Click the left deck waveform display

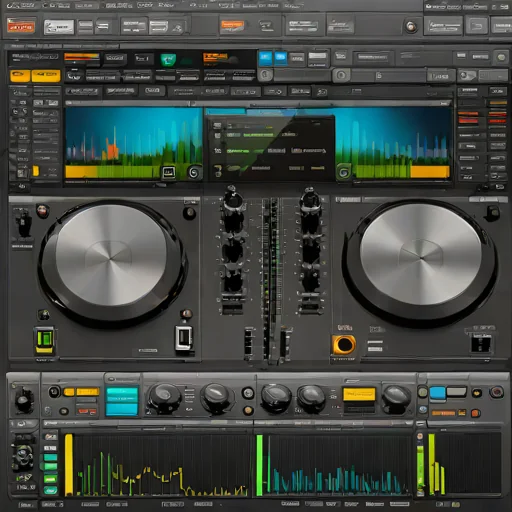[x=133, y=143]
